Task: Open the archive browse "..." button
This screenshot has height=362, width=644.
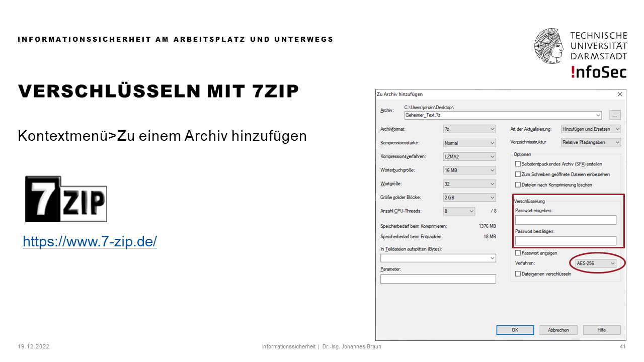Action: pyautogui.click(x=615, y=115)
